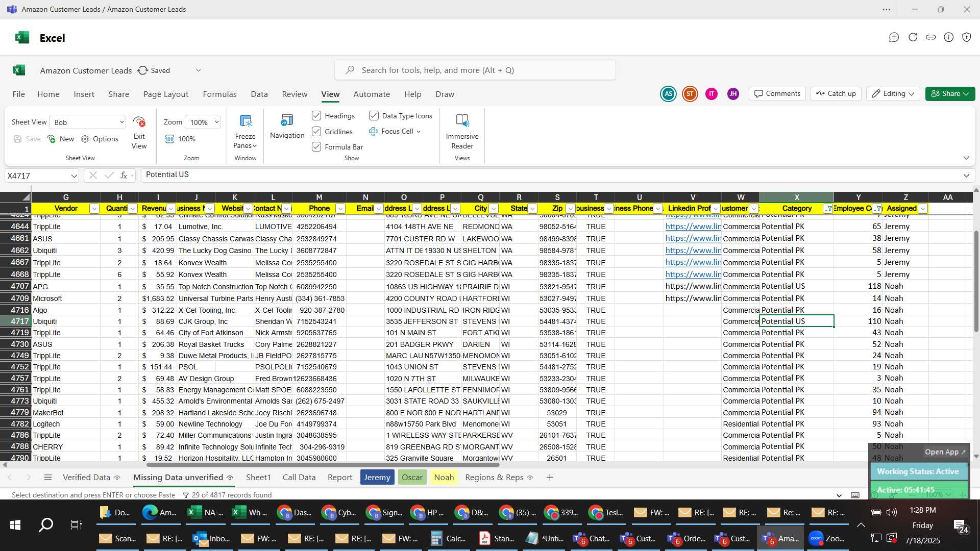980x551 pixels.
Task: Click New sheet view icon
Action: [52, 139]
